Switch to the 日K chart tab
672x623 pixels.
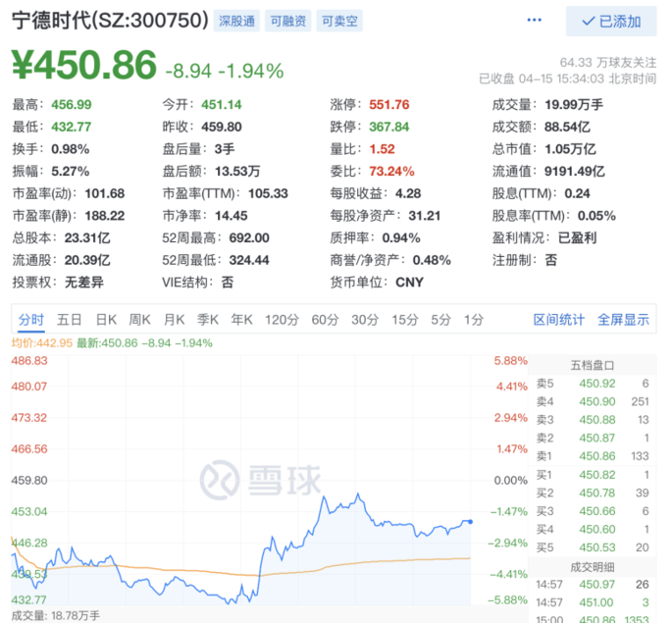pyautogui.click(x=106, y=320)
